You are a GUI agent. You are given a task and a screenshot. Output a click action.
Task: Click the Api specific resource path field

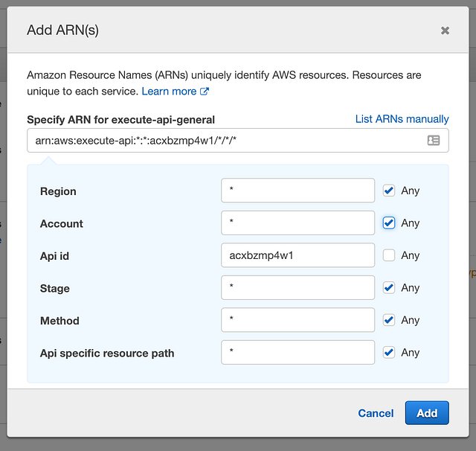click(297, 353)
